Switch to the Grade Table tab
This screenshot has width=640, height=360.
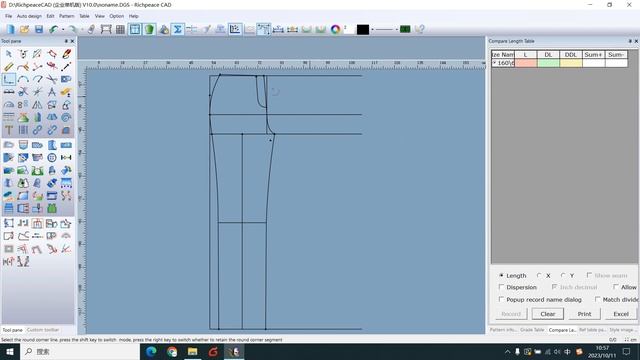(x=532, y=329)
